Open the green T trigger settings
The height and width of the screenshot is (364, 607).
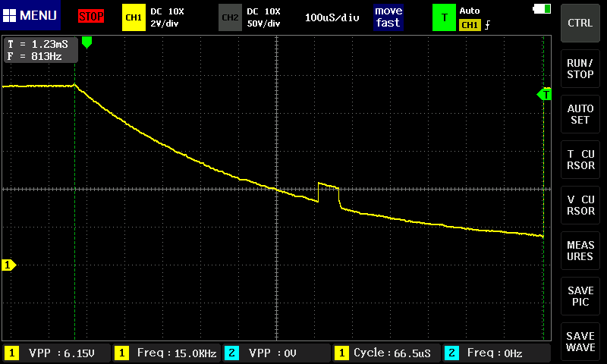coord(444,17)
